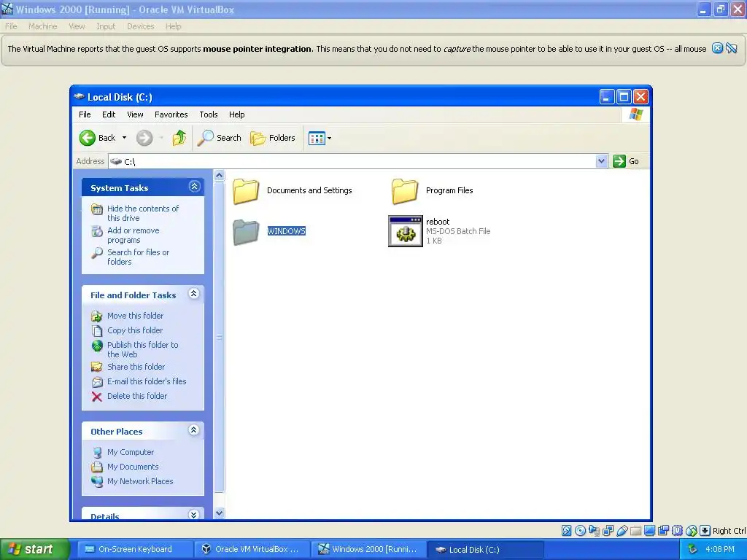The height and width of the screenshot is (560, 747).
Task: Select the WINDOWS folder name label
Action: (286, 231)
